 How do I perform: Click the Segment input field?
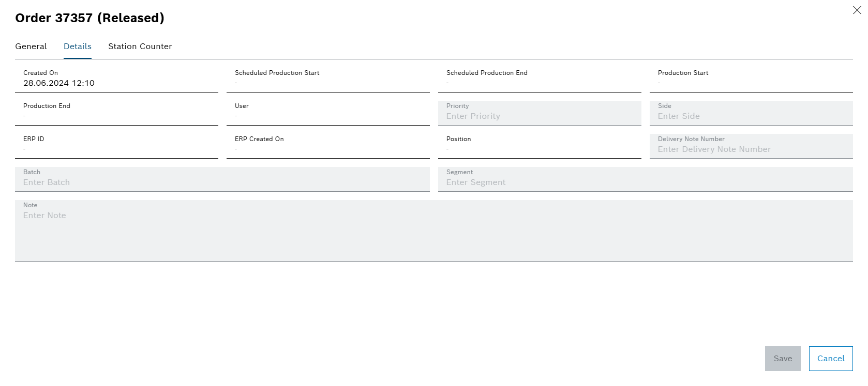coord(645,182)
